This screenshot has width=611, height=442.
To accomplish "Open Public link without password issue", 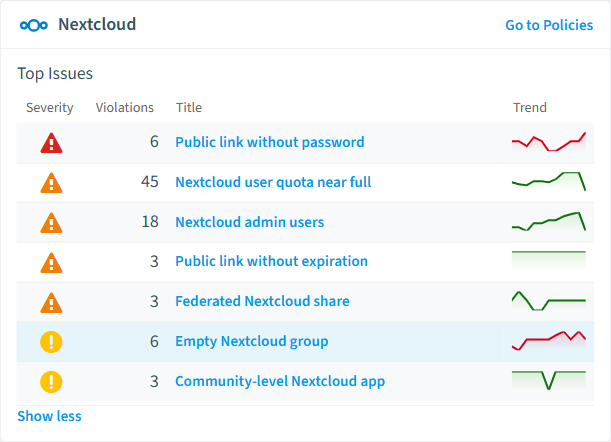I will [270, 142].
